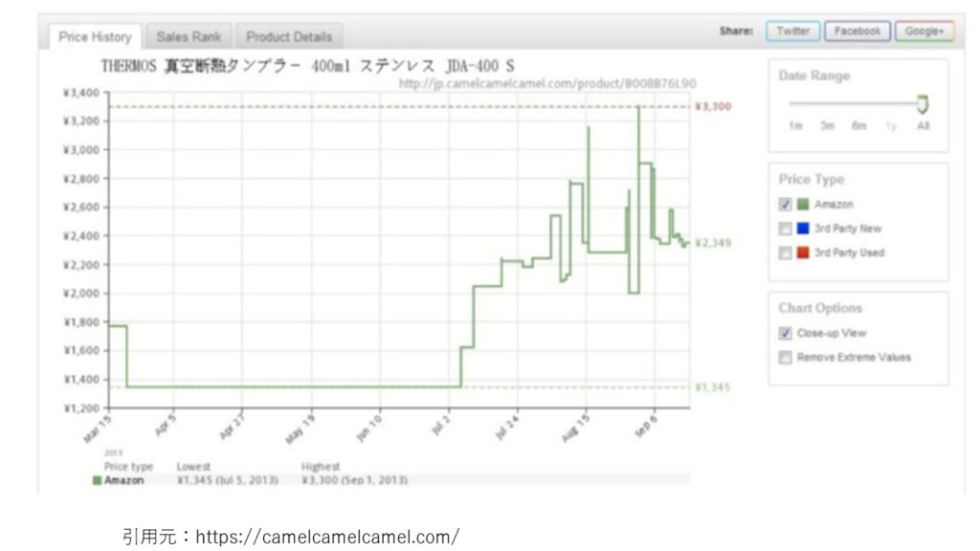This screenshot has width=980, height=551.
Task: Share the chart on Facebook
Action: [x=857, y=31]
